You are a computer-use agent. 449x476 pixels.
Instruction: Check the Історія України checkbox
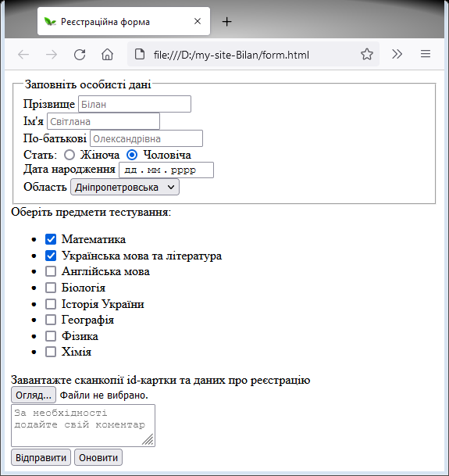click(51, 304)
